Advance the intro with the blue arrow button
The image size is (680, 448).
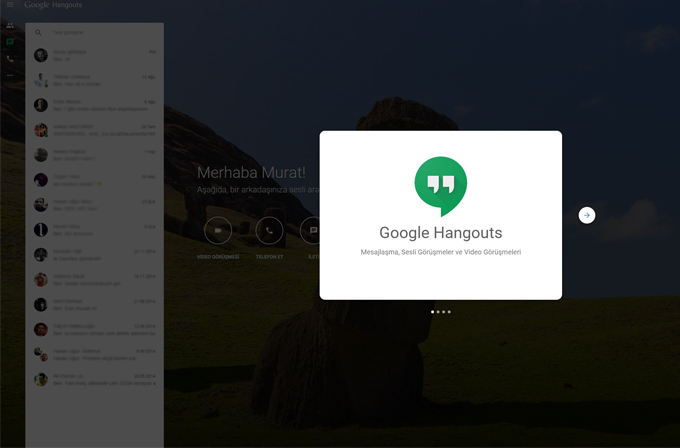click(587, 215)
